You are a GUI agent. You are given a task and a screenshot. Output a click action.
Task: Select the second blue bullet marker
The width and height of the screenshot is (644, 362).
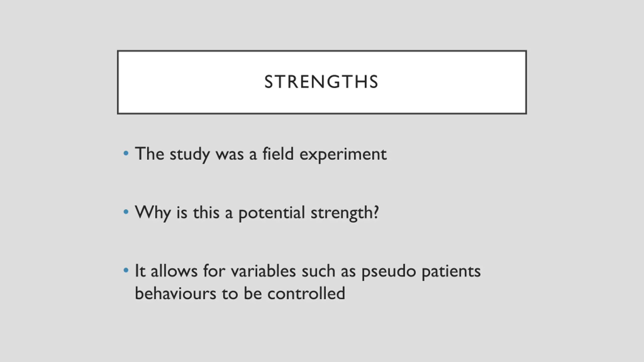126,212
